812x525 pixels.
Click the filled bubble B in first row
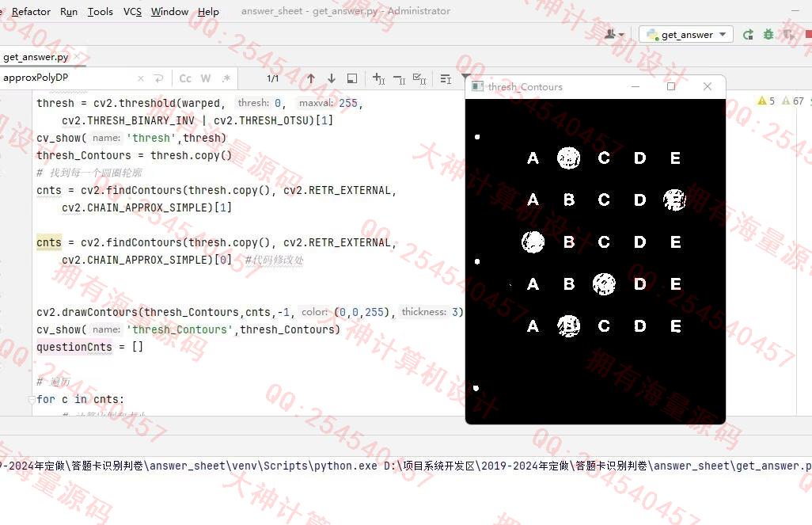click(x=568, y=158)
